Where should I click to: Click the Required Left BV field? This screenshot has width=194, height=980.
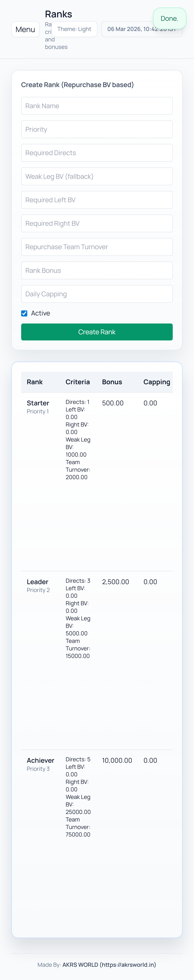click(x=97, y=200)
